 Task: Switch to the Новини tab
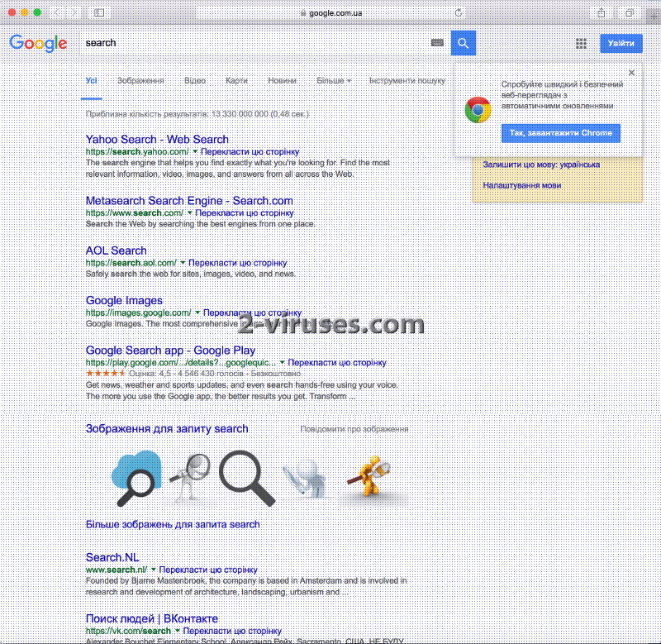[282, 81]
